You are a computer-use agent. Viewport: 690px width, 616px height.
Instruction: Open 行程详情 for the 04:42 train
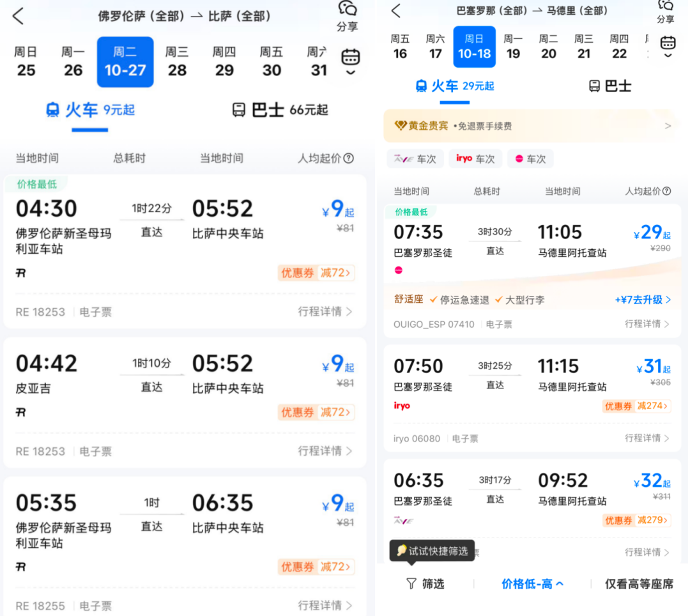325,451
